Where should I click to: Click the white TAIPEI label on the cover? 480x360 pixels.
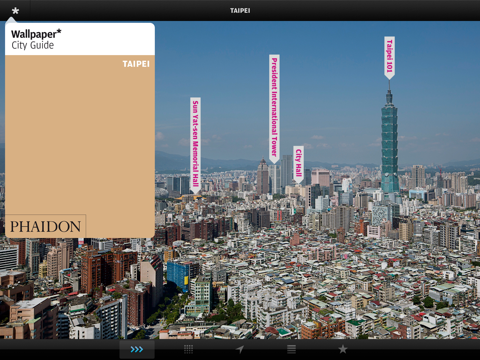pos(136,64)
